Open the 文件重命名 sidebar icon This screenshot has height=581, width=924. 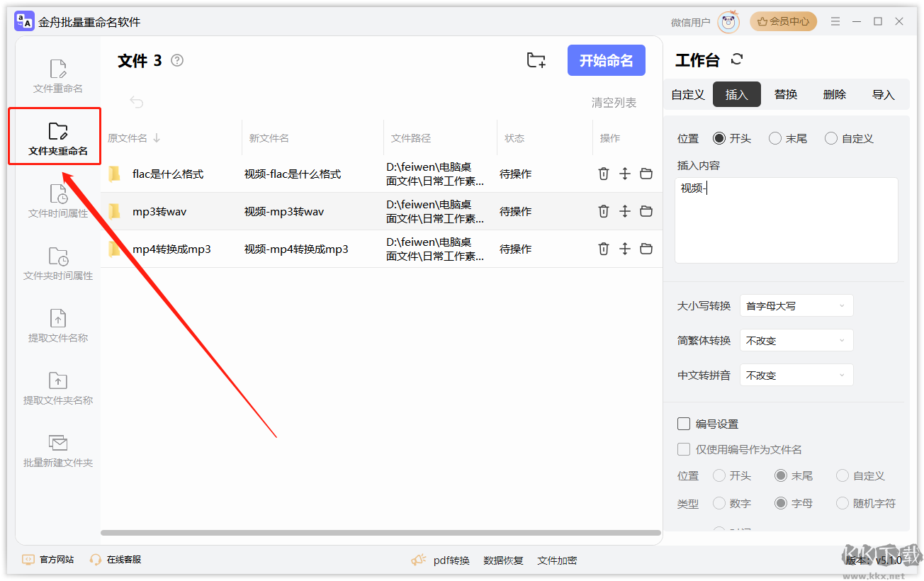coord(58,77)
